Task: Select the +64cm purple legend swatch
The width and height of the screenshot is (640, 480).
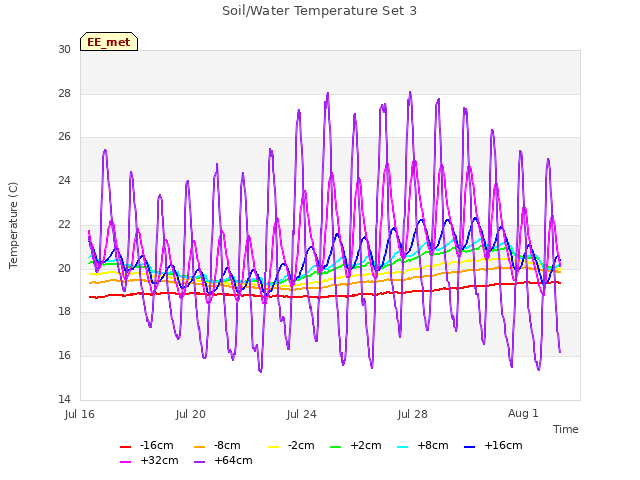Action: coord(199,462)
